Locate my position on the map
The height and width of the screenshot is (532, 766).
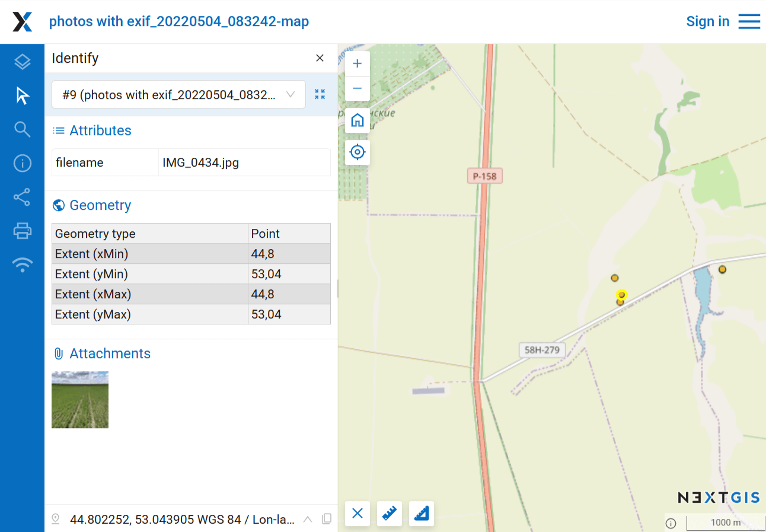[357, 152]
